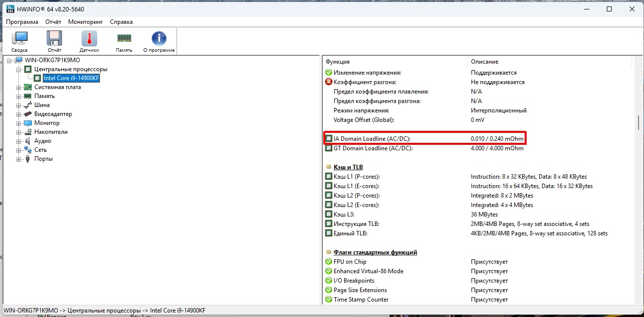644x317 pixels.
Task: Collapse the WIN-ORKG7P1K9MO root node
Action: click(x=9, y=60)
